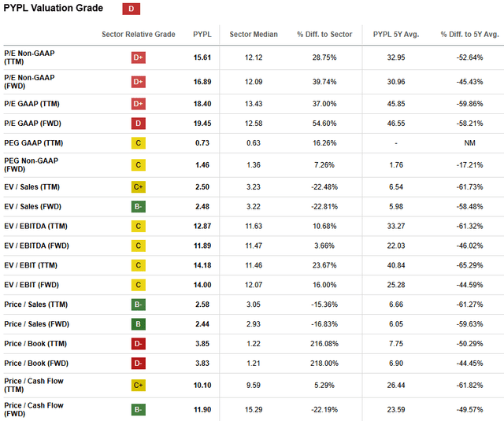504x421 pixels.
Task: Click the Price / Book (FWD) row label
Action: 35,364
